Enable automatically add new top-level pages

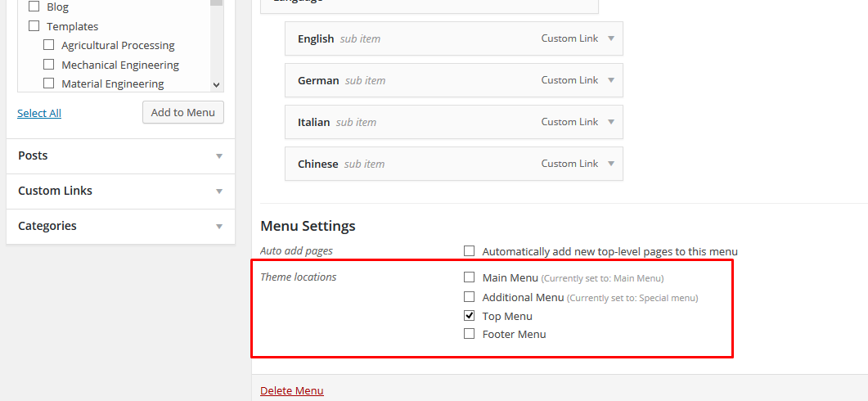tap(470, 251)
